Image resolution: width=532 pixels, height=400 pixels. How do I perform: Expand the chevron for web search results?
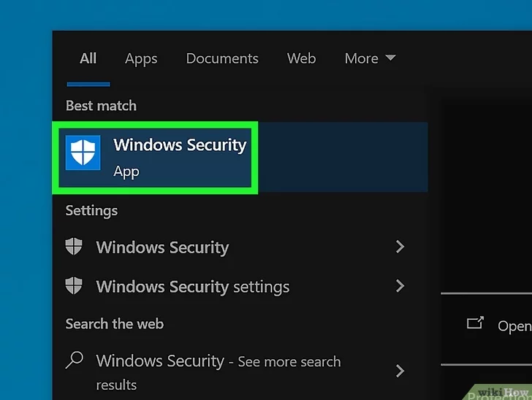400,372
